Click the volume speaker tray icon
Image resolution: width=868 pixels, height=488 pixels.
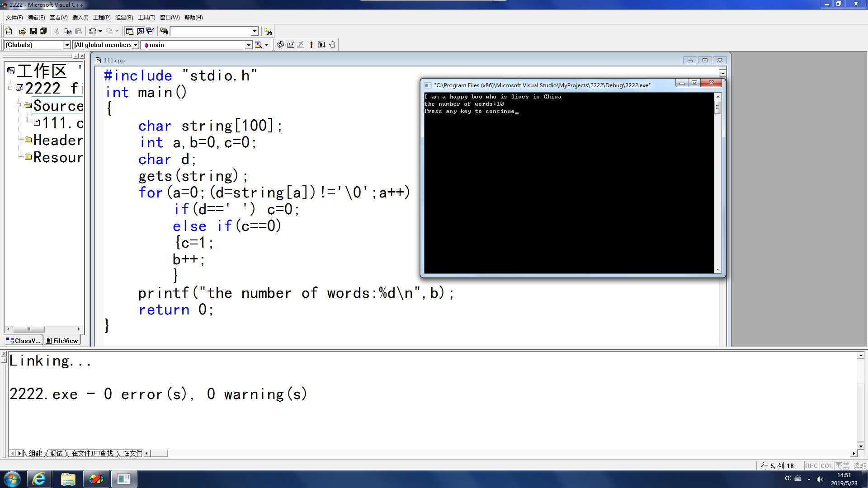pyautogui.click(x=820, y=479)
